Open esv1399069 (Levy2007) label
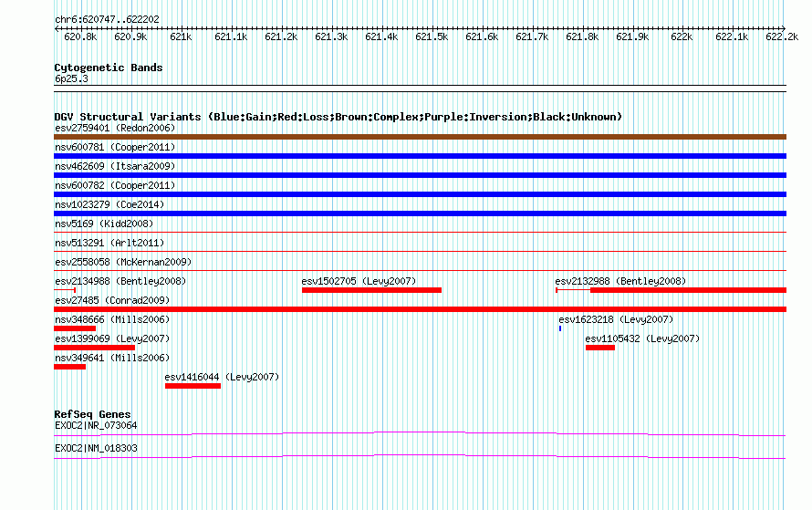This screenshot has height=510, width=812. [x=112, y=338]
